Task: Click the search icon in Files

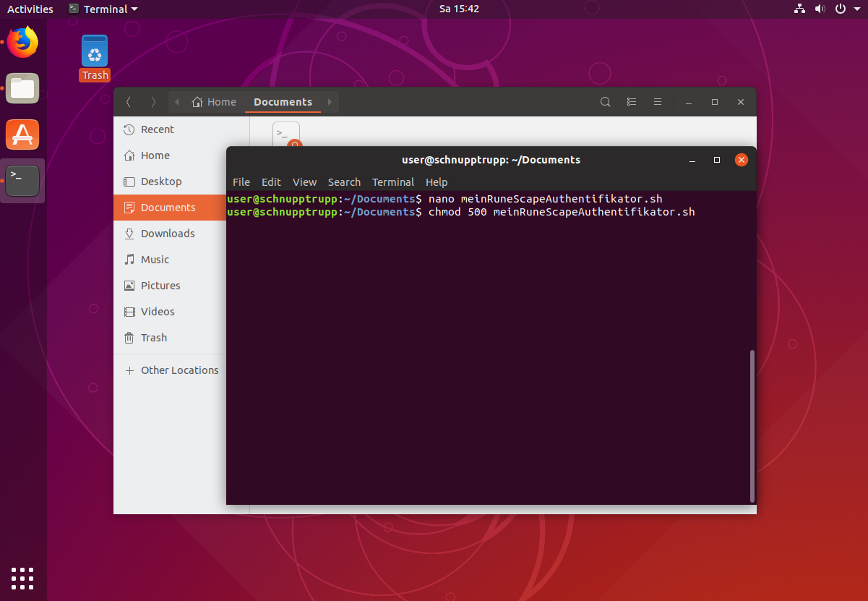Action: [606, 102]
